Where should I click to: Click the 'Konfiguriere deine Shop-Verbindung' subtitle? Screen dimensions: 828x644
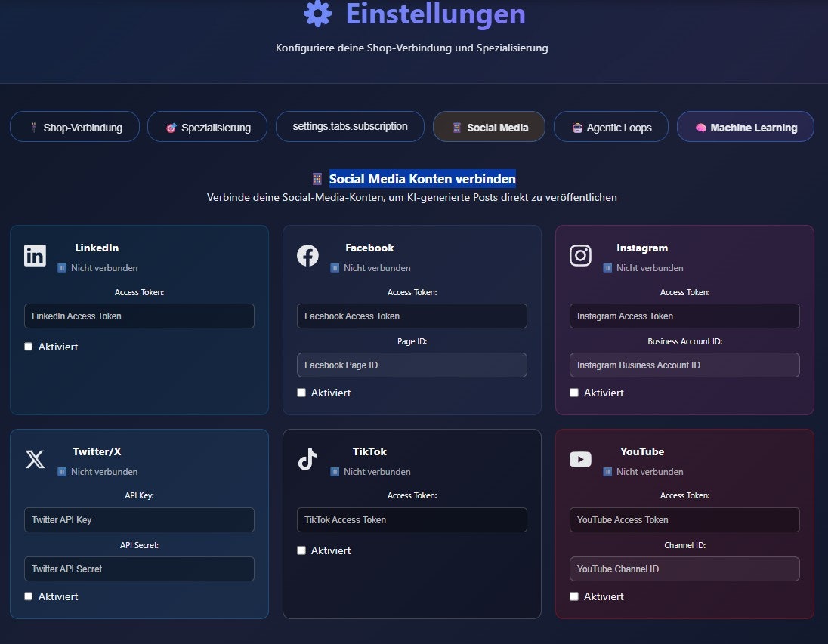point(412,48)
